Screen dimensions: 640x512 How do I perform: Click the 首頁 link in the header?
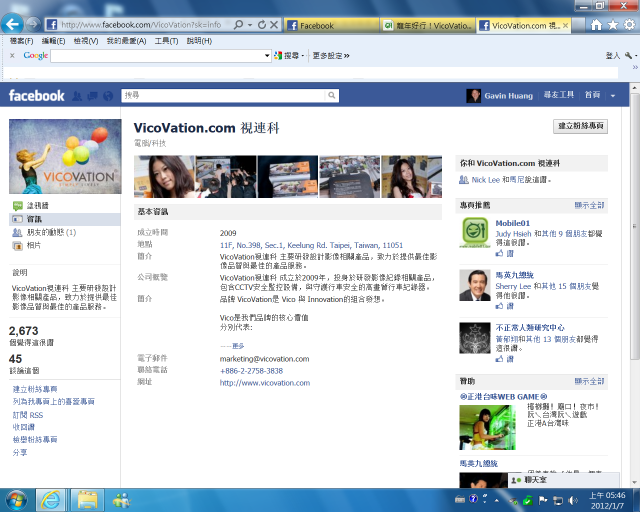point(592,95)
